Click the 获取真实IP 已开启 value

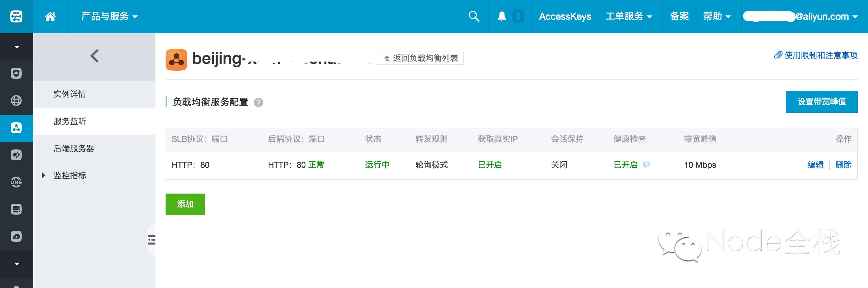pos(490,165)
